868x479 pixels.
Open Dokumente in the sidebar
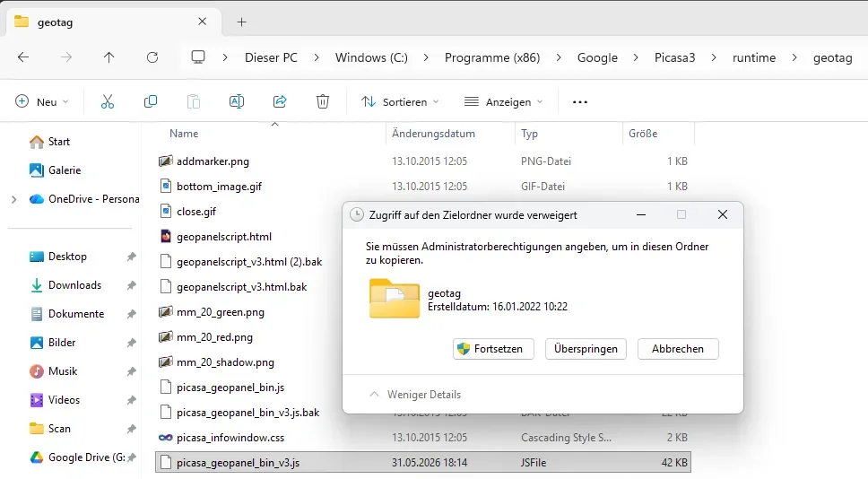click(66, 314)
